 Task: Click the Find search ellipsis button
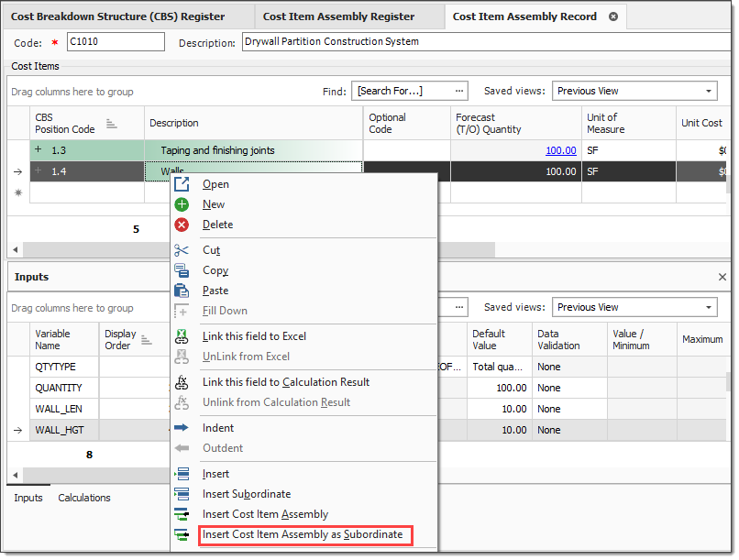[459, 91]
